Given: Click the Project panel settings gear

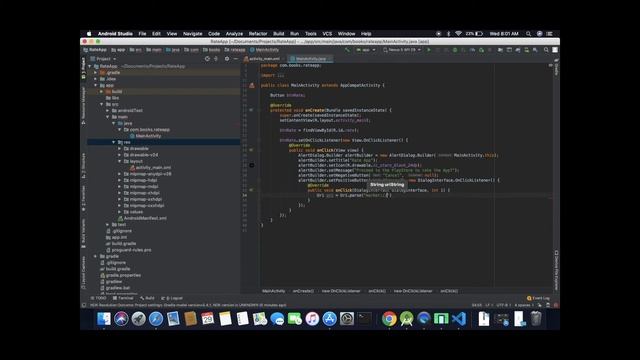Looking at the screenshot, I should [x=227, y=59].
